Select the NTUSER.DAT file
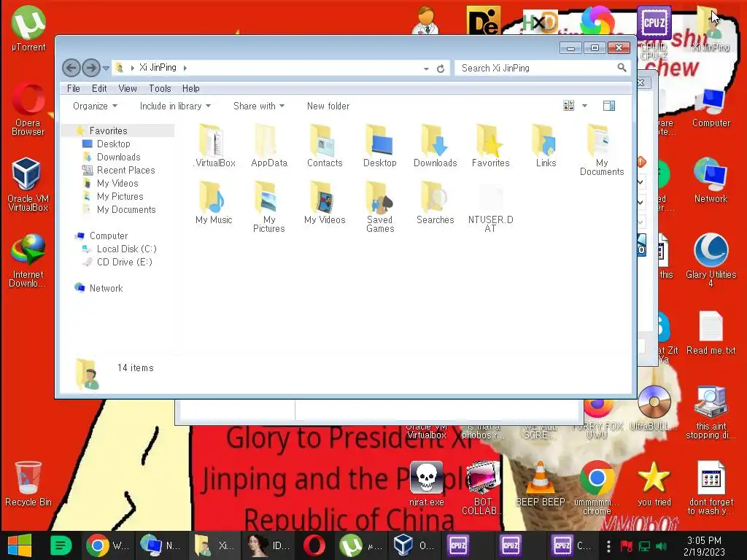 [491, 206]
